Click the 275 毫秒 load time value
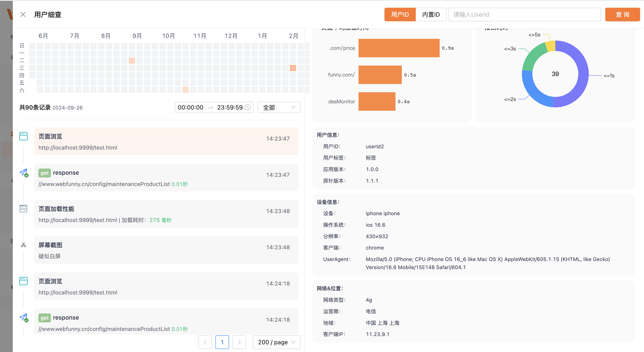The image size is (644, 352). 160,220
